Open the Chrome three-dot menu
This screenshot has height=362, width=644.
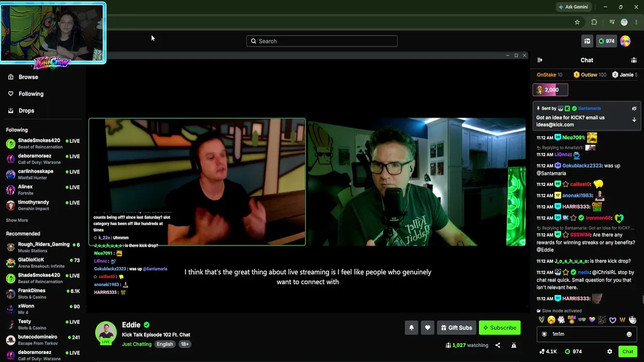pyautogui.click(x=636, y=22)
